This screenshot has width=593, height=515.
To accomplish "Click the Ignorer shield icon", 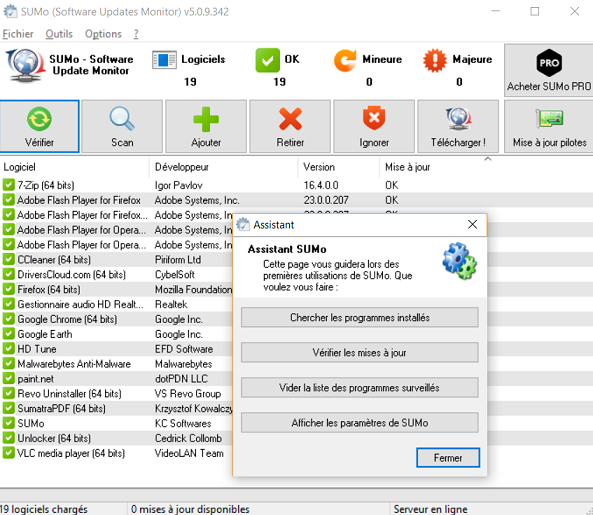I will [374, 126].
